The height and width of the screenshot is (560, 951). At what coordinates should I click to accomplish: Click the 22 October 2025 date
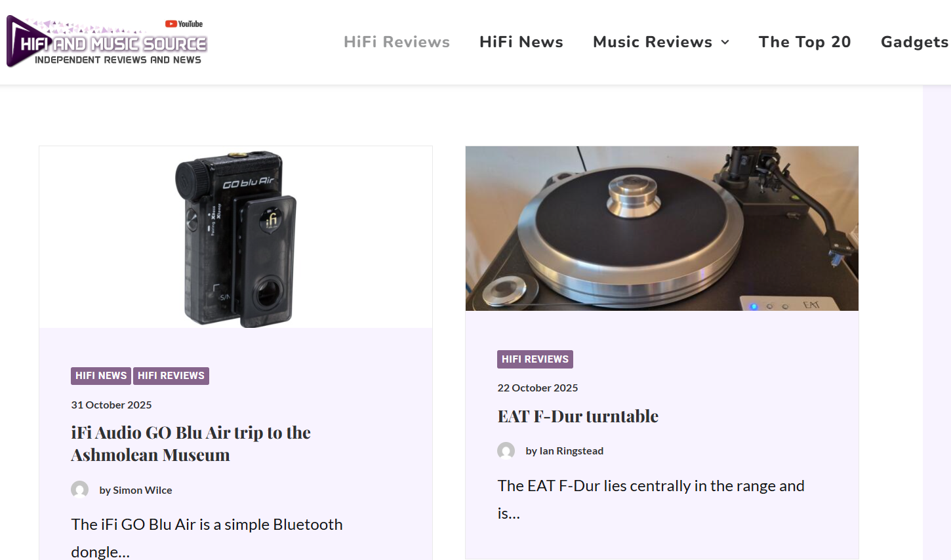tap(538, 388)
